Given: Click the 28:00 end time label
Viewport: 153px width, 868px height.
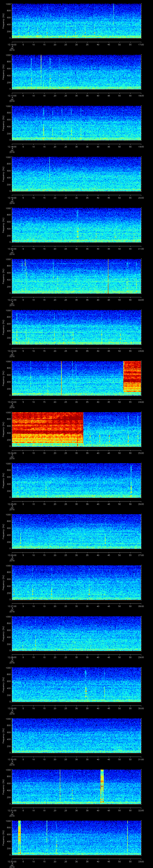Looking at the screenshot, I should (141, 606).
